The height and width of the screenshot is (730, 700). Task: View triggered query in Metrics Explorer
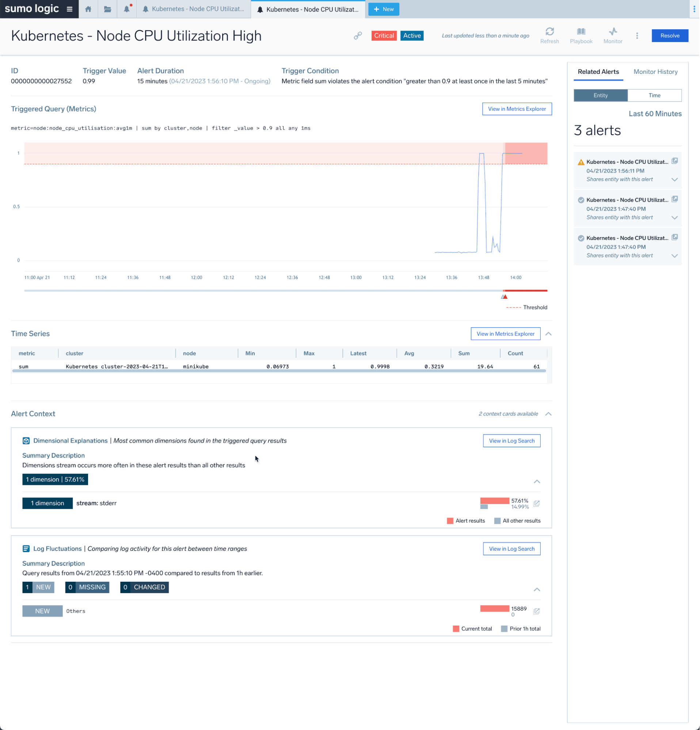(517, 109)
